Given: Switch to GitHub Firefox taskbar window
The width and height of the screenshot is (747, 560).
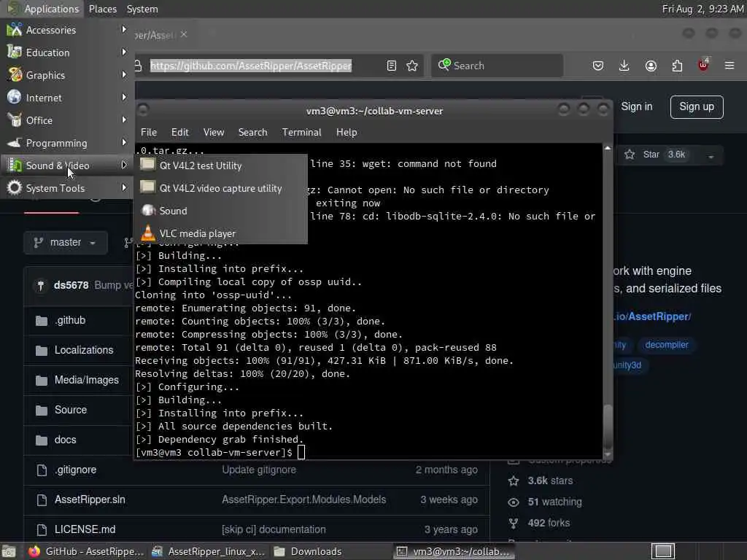Looking at the screenshot, I should pos(86,551).
